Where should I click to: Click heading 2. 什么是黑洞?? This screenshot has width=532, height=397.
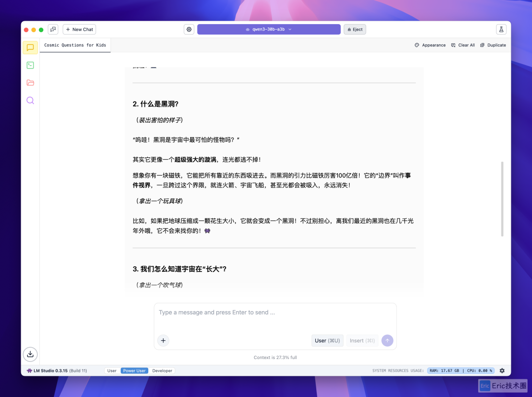155,104
